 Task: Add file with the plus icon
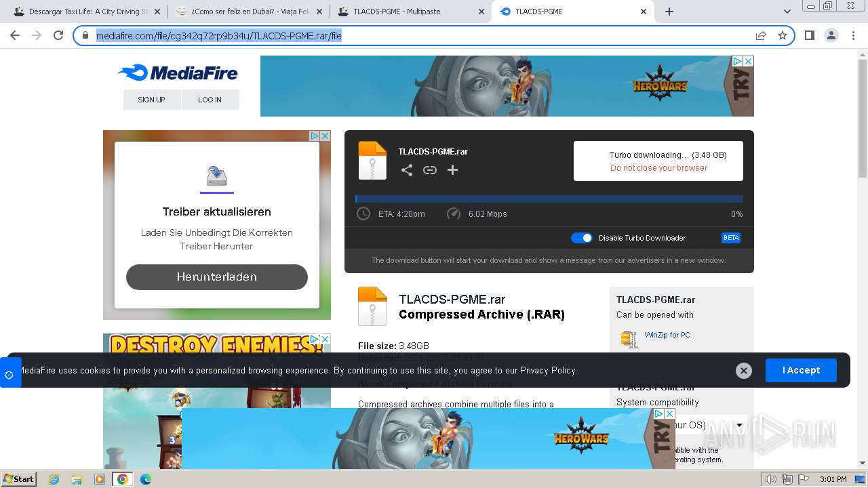(x=453, y=170)
